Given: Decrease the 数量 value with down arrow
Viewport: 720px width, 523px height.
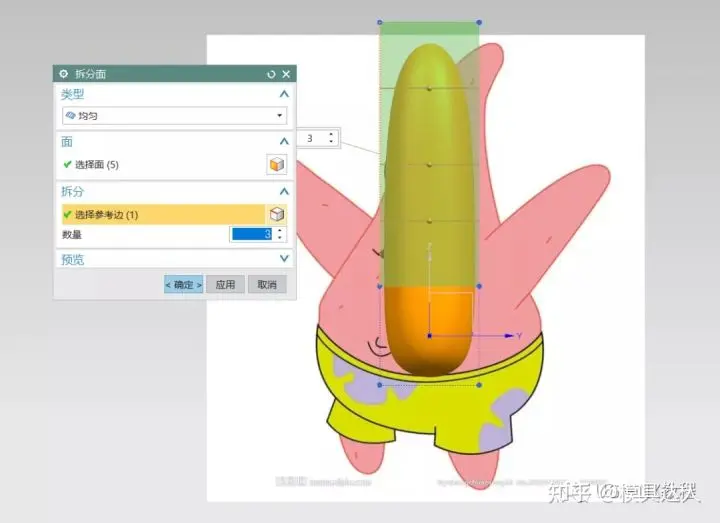Looking at the screenshot, I should coord(280,238).
